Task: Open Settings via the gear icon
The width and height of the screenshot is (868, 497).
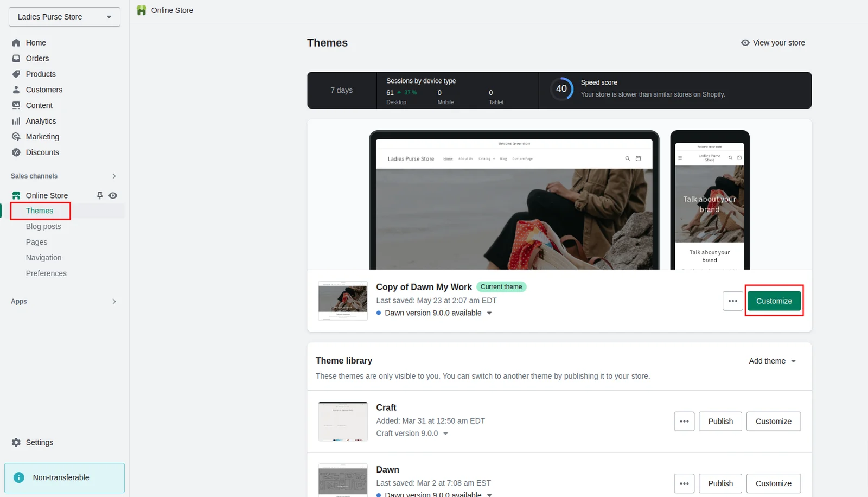Action: coord(16,443)
